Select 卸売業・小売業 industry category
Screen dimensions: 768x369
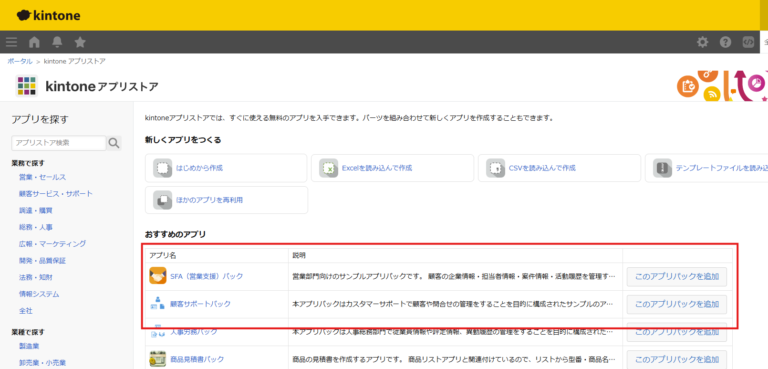pos(42,363)
